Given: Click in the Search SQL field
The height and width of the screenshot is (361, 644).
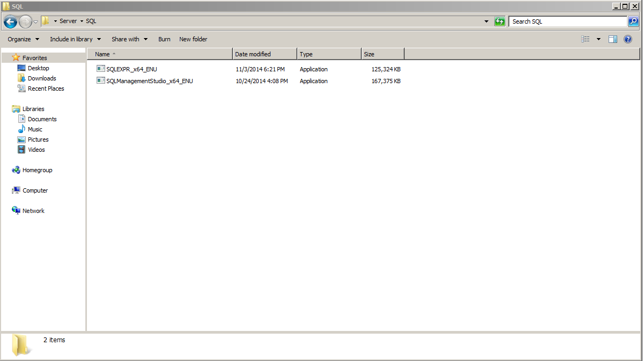Looking at the screenshot, I should pos(568,21).
